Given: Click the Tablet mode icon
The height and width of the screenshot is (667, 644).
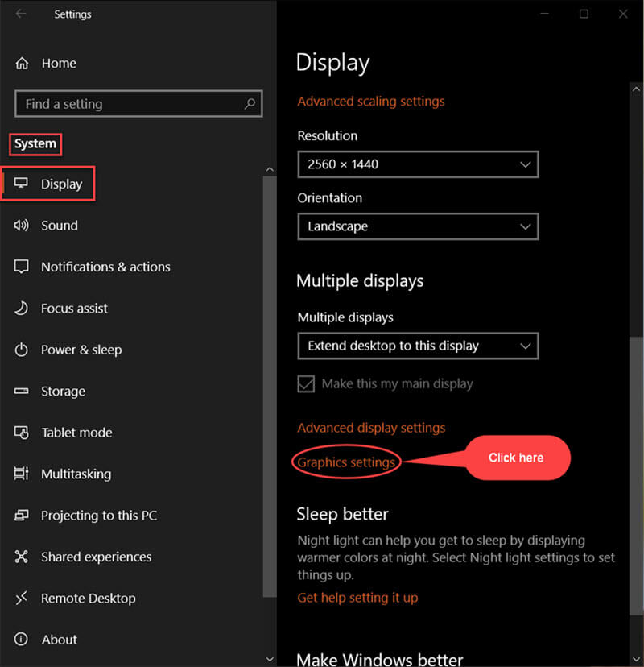Looking at the screenshot, I should tap(21, 433).
